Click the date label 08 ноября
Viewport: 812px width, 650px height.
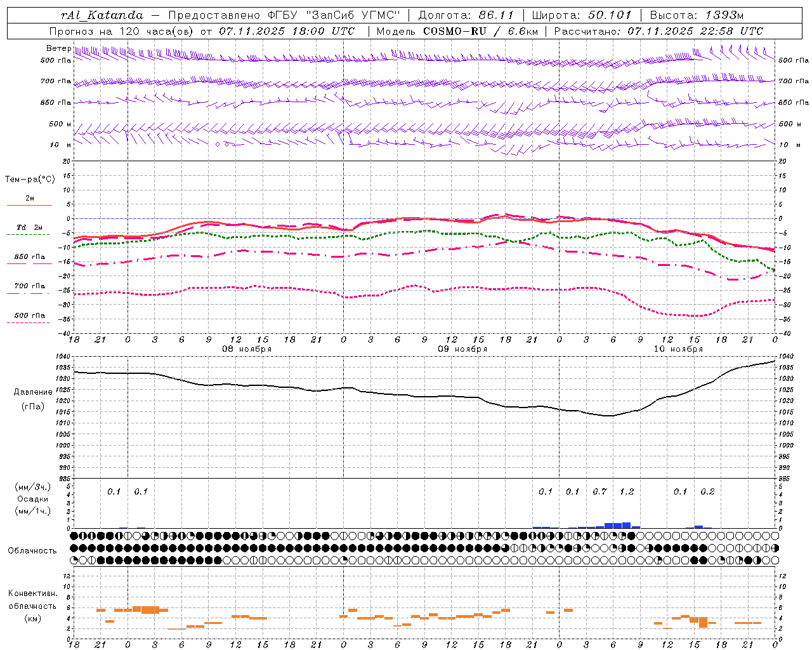247,349
